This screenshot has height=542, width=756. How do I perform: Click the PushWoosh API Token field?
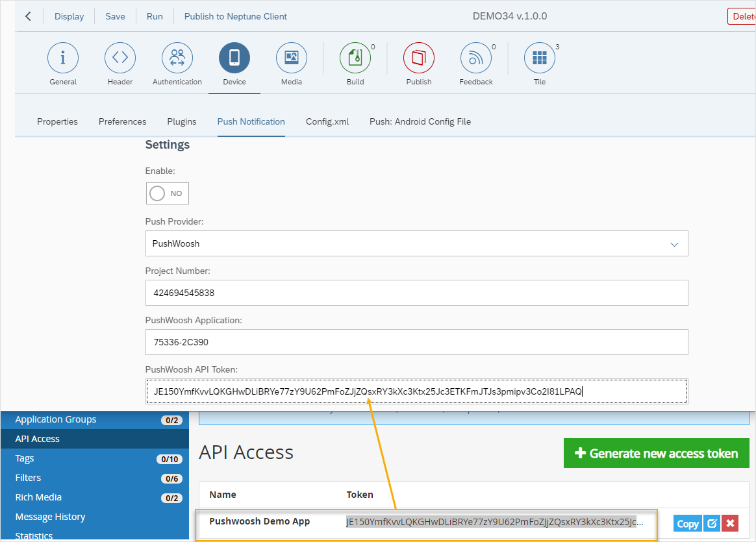[x=416, y=391]
